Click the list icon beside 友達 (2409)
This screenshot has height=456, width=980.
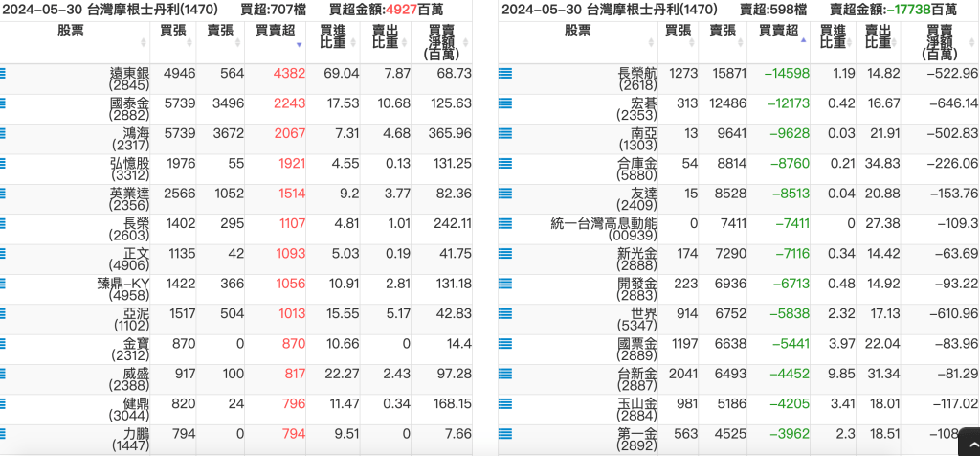coord(505,194)
